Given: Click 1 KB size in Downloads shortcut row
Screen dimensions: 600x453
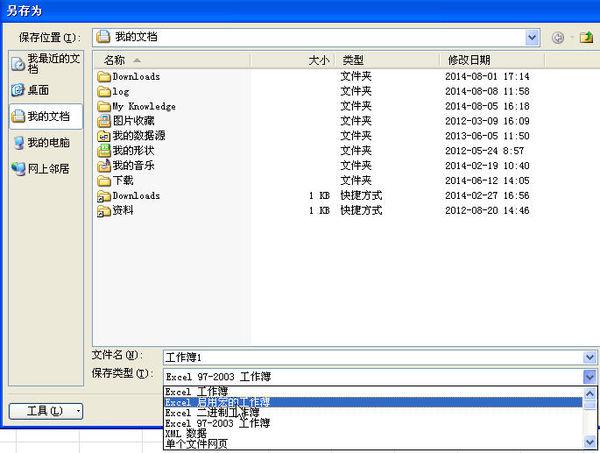Looking at the screenshot, I should 319,196.
